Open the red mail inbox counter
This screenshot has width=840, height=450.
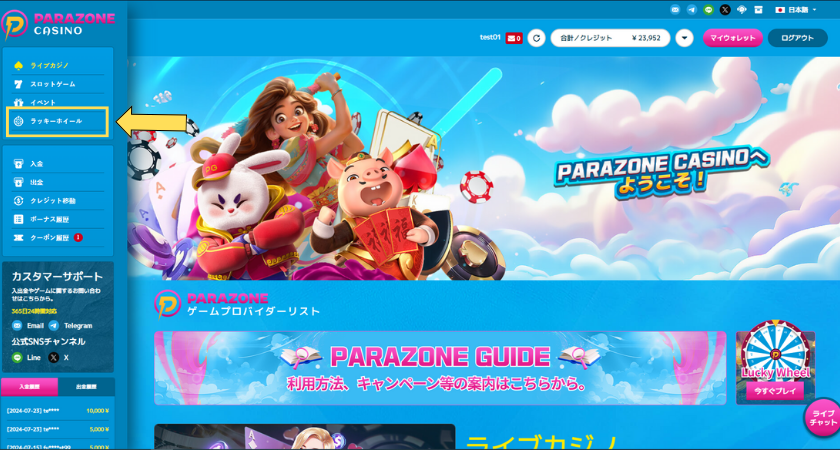click(514, 38)
